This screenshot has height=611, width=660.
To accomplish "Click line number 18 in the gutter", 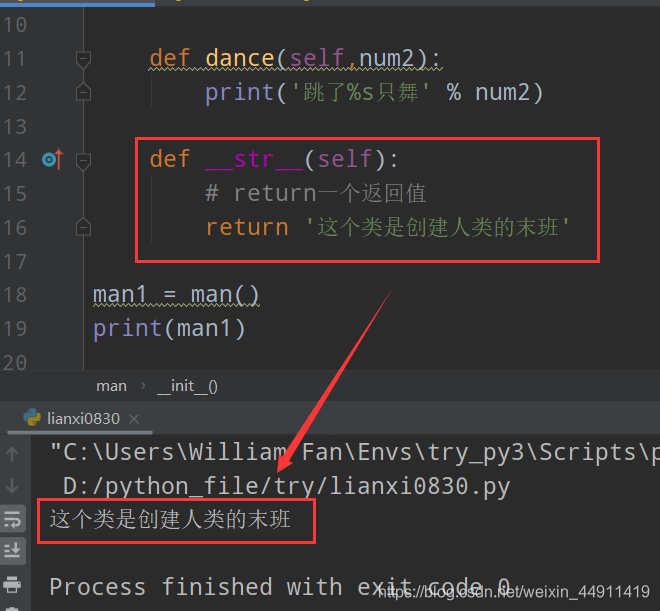I will pos(15,295).
